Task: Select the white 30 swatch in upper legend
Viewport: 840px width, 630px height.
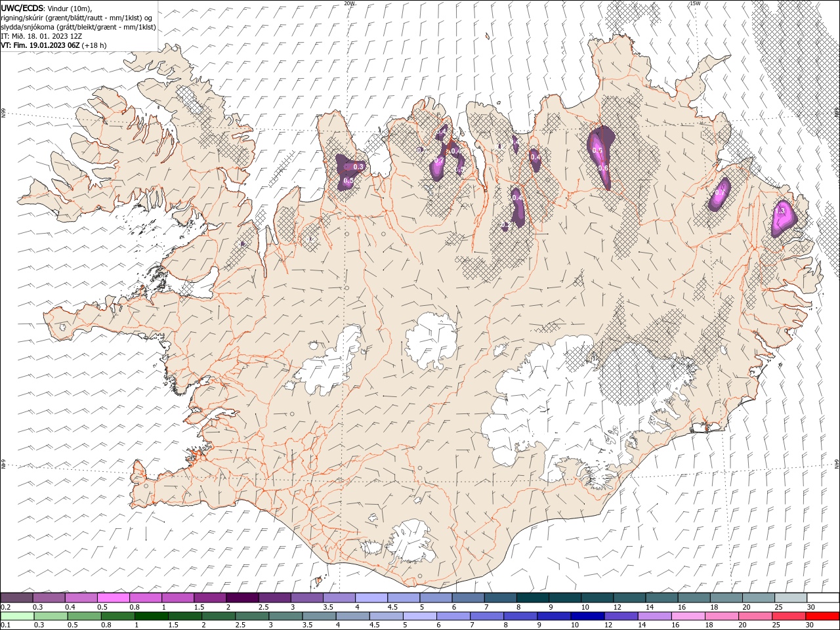Action: pos(822,597)
